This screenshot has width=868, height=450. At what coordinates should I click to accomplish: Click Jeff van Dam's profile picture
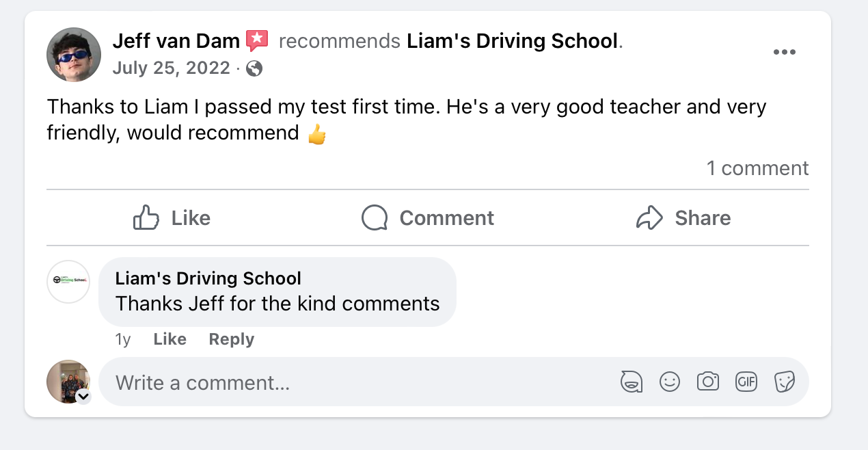tap(74, 55)
